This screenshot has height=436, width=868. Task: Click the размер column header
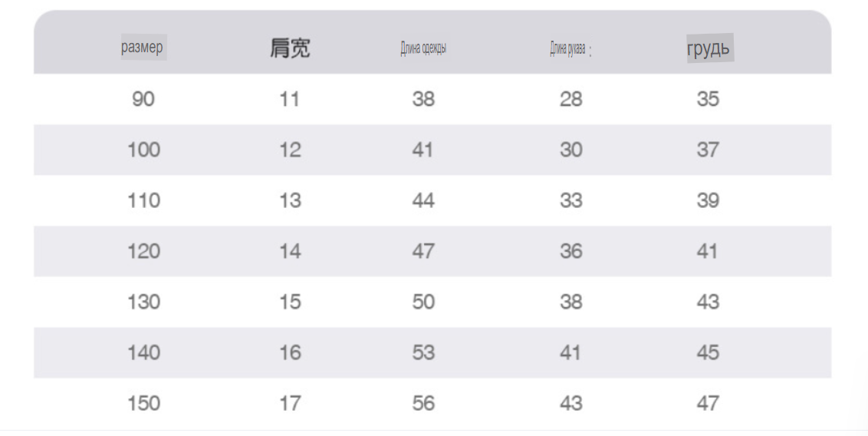[143, 47]
